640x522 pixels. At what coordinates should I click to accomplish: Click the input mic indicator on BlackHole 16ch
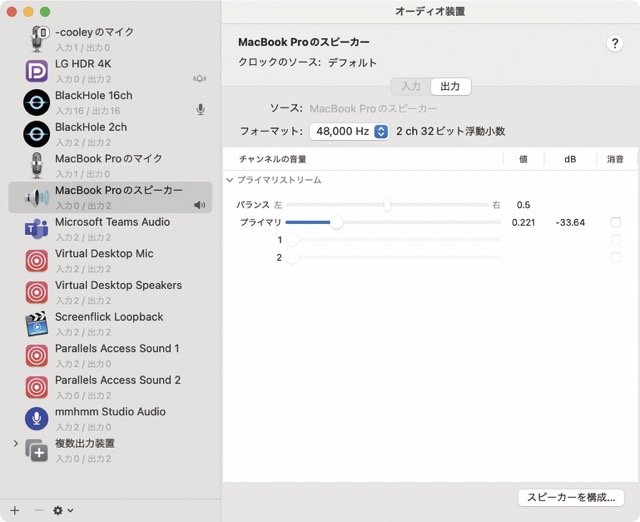click(200, 109)
